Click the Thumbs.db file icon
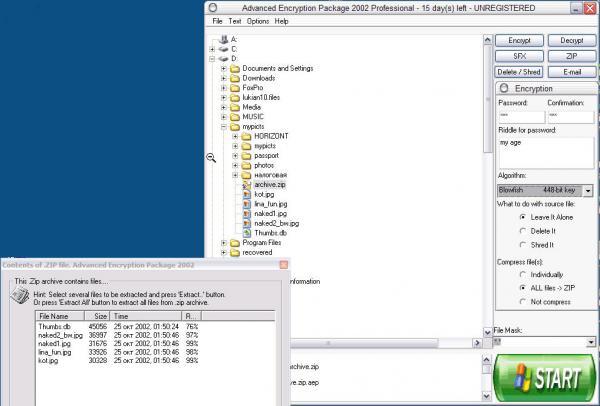The width and height of the screenshot is (600, 406). tap(247, 233)
